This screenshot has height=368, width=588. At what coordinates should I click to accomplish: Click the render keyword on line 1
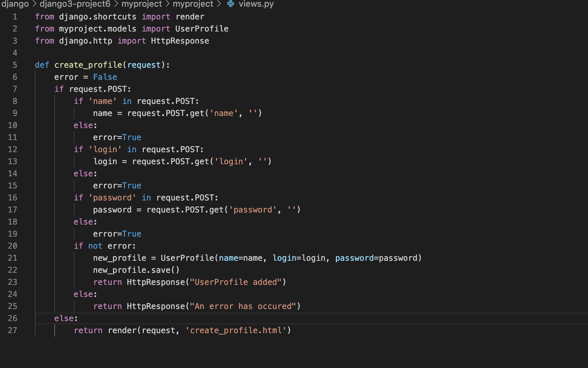tap(190, 17)
